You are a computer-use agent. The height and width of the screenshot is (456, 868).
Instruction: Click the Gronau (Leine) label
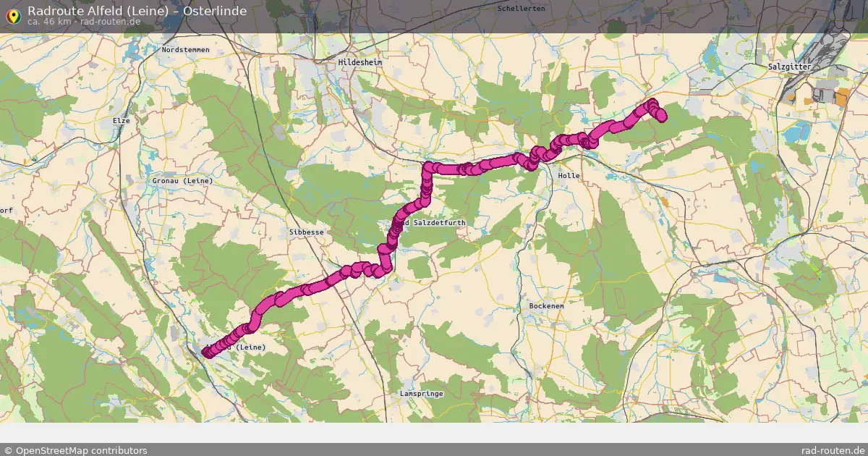[182, 180]
